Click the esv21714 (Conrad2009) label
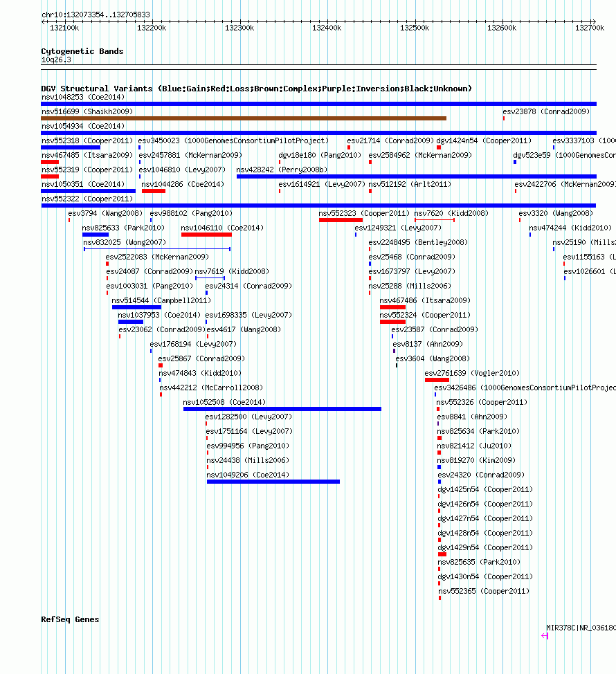616x674 pixels. 390,140
